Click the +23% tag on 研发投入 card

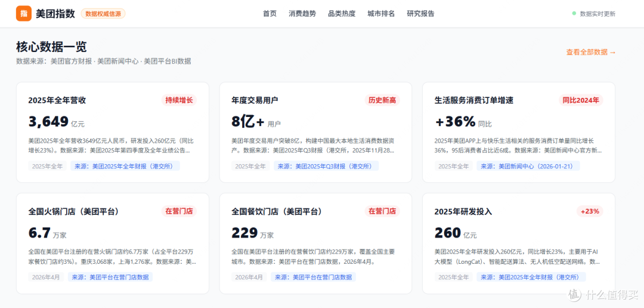590,211
